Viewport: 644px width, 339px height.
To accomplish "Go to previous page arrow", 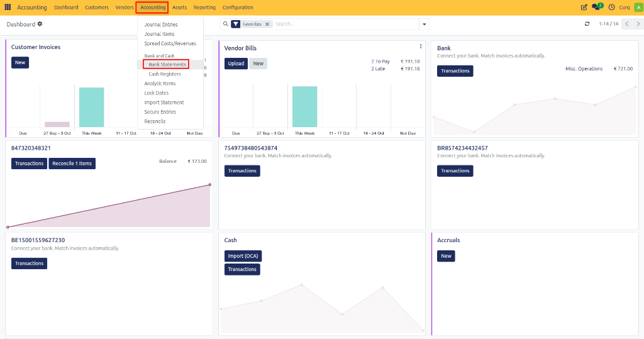I will coord(627,24).
